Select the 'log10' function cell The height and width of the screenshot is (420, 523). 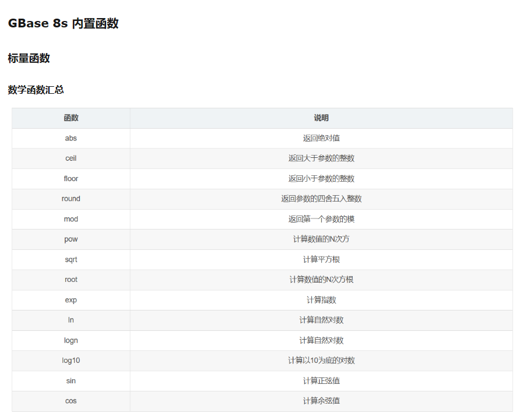point(71,361)
